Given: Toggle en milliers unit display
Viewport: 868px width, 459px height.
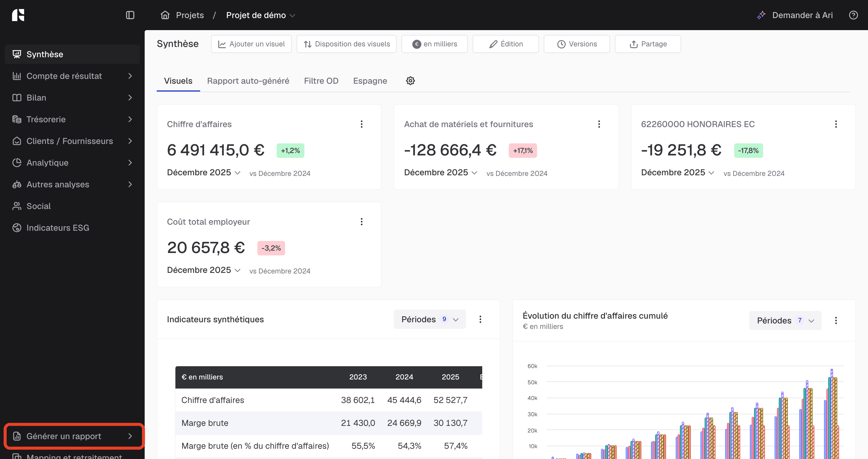Looking at the screenshot, I should pos(434,44).
